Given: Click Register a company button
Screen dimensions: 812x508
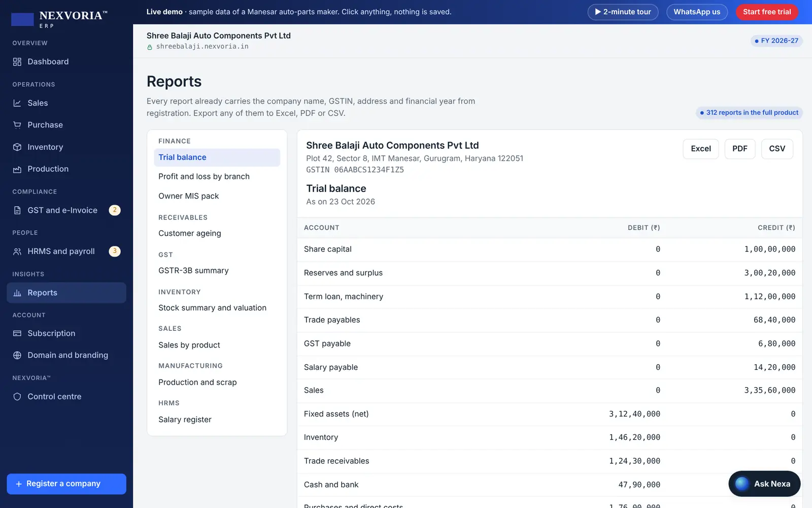Looking at the screenshot, I should tap(66, 484).
